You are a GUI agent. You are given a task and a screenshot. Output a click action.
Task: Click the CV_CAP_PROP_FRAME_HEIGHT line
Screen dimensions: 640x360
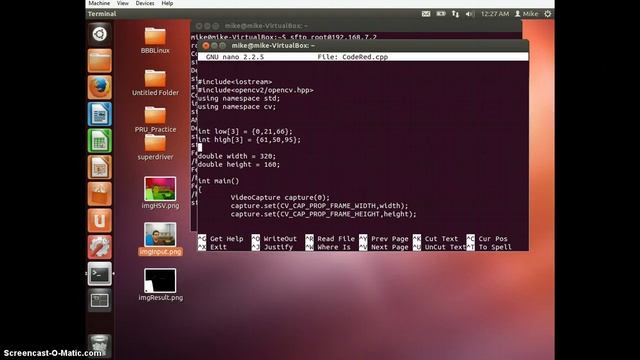coord(323,214)
